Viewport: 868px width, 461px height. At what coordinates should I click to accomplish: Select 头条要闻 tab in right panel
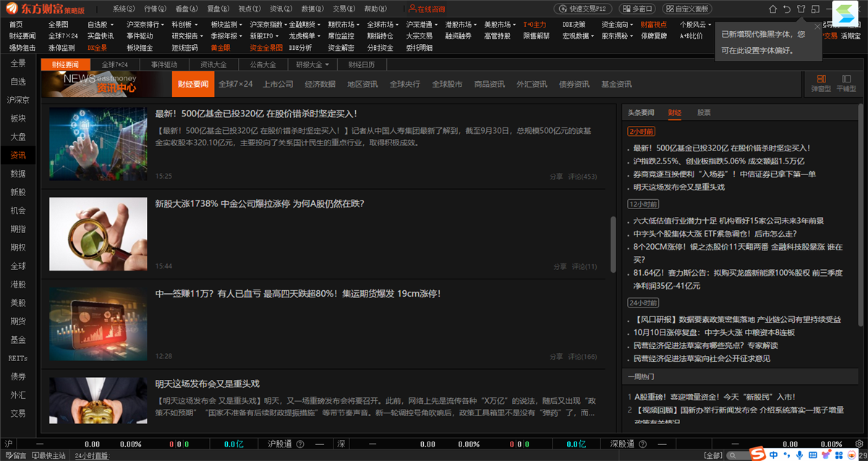pos(641,113)
